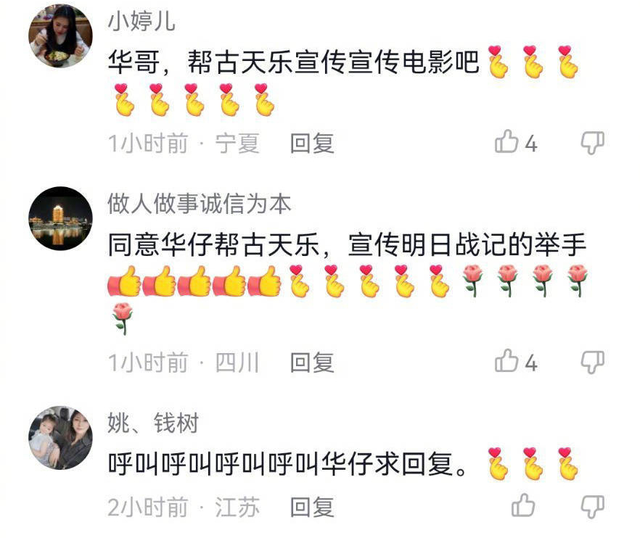The width and height of the screenshot is (640, 538).
Task: Select comment text 华哥，帮古天乐宣传宣传电影吧
Action: tap(293, 62)
